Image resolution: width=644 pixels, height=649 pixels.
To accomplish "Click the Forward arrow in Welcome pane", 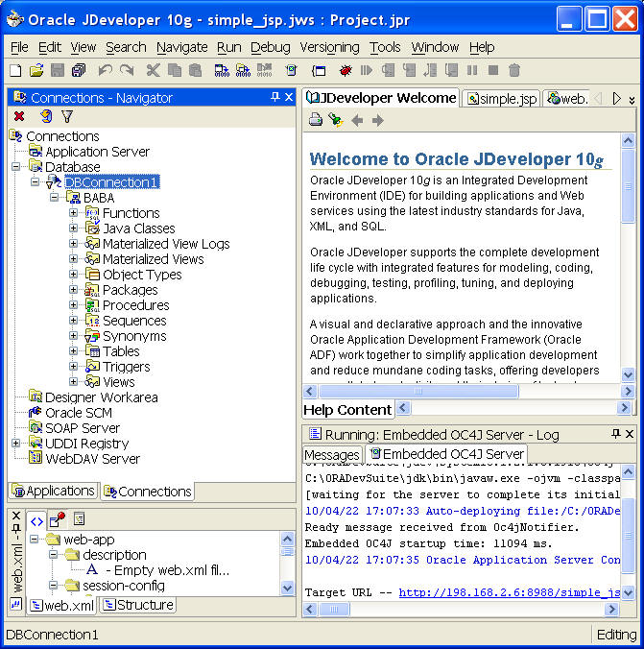I will point(377,120).
